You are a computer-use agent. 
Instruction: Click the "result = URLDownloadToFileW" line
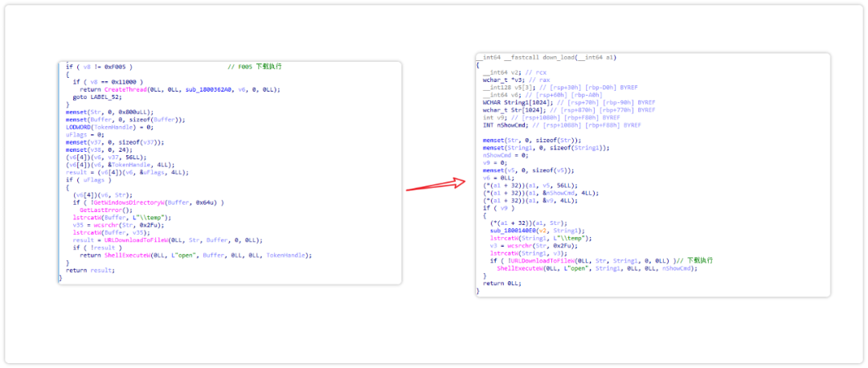167,240
